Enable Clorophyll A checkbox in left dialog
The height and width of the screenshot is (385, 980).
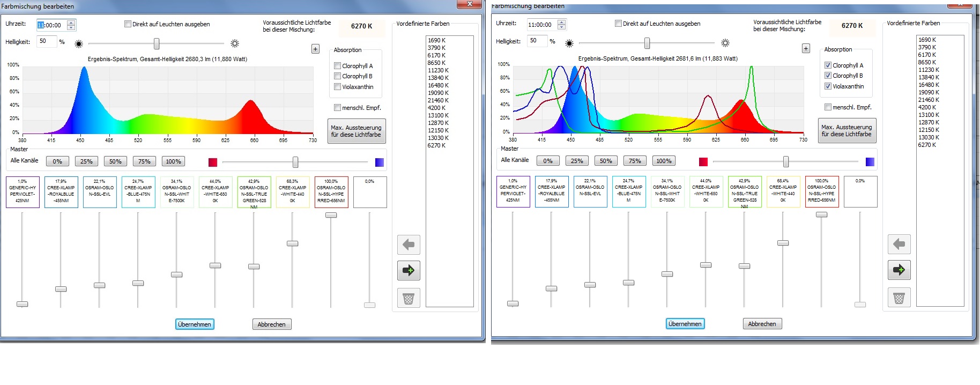pos(338,66)
